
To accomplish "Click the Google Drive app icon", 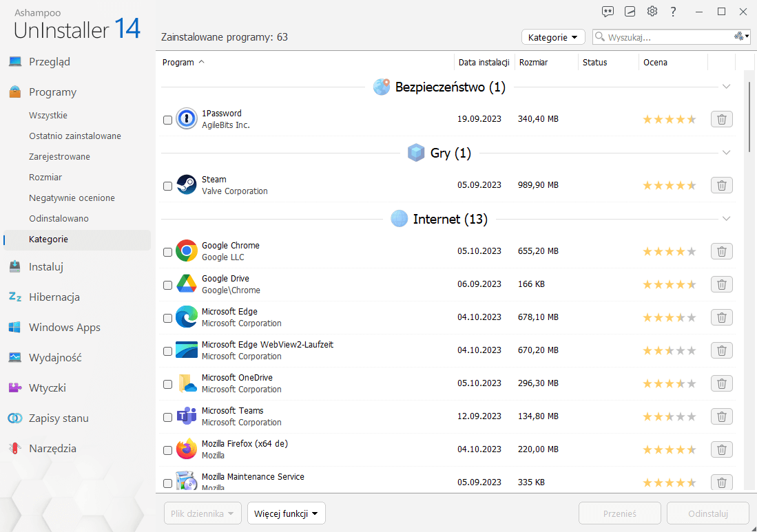I will (x=187, y=284).
